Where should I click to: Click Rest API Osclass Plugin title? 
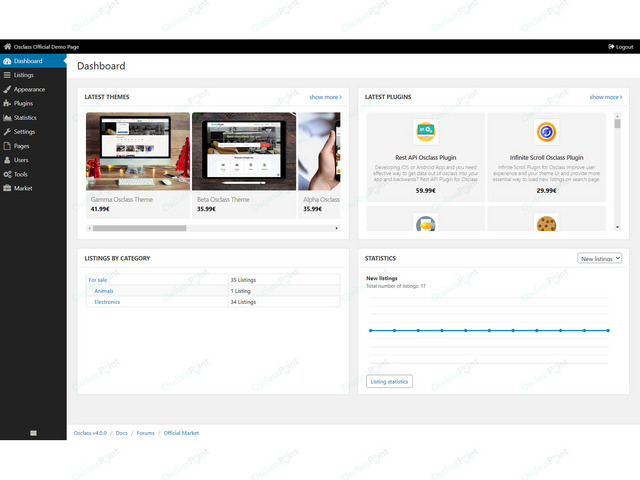coord(425,158)
